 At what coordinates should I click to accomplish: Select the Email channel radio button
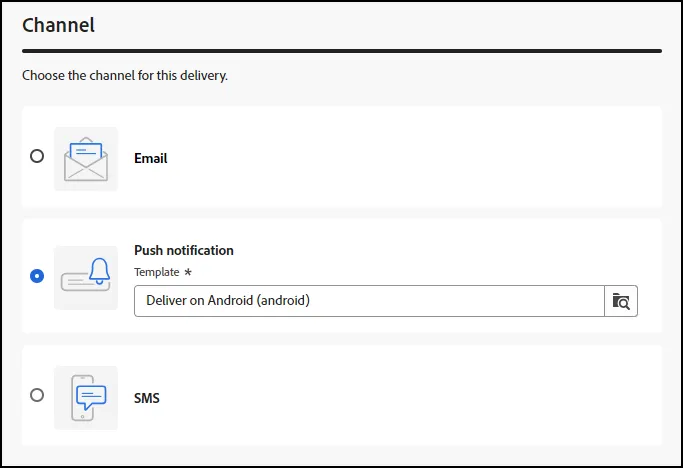pyautogui.click(x=37, y=156)
